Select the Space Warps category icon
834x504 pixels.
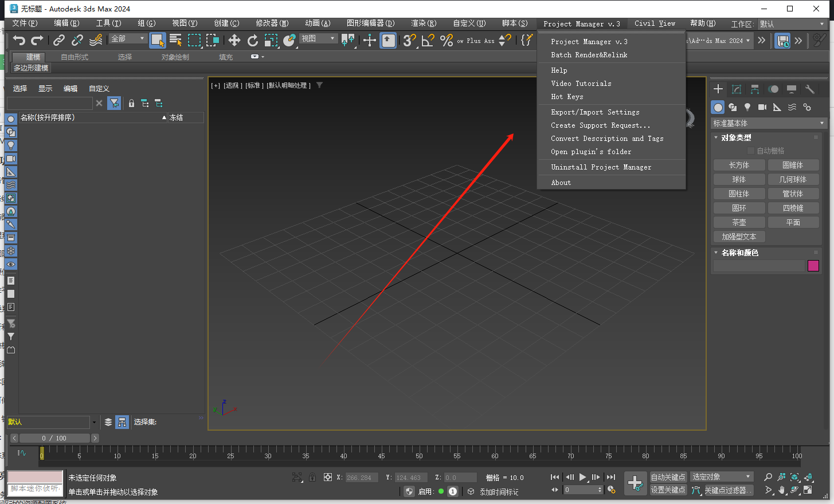tap(792, 107)
